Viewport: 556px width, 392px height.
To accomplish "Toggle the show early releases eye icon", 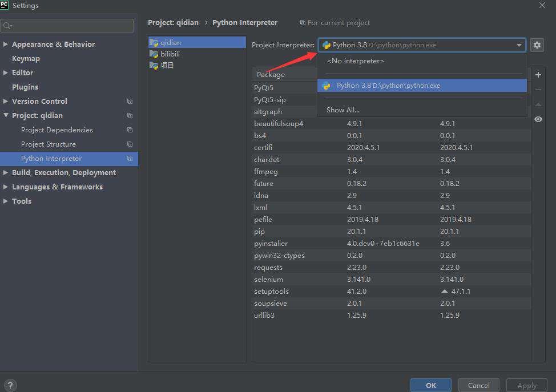I will pyautogui.click(x=538, y=119).
